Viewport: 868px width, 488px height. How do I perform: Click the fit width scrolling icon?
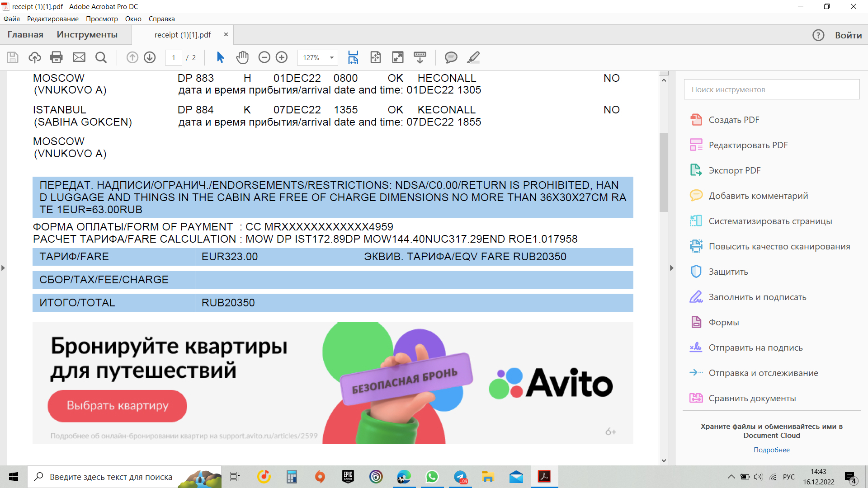click(353, 57)
